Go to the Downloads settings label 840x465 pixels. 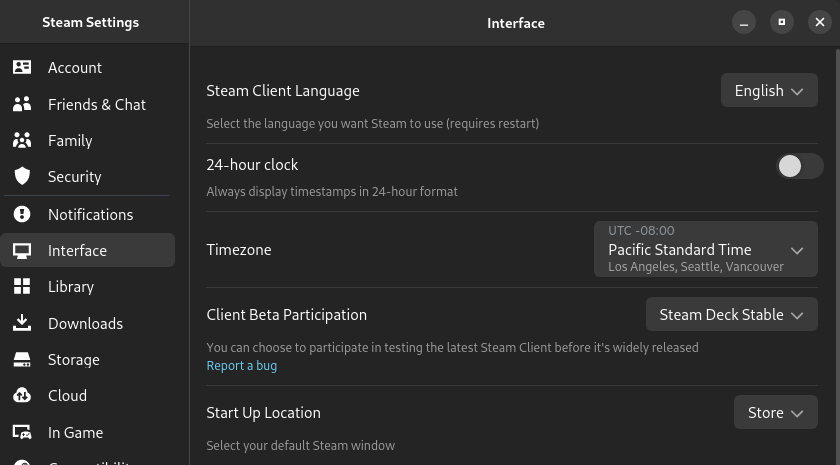(x=85, y=324)
